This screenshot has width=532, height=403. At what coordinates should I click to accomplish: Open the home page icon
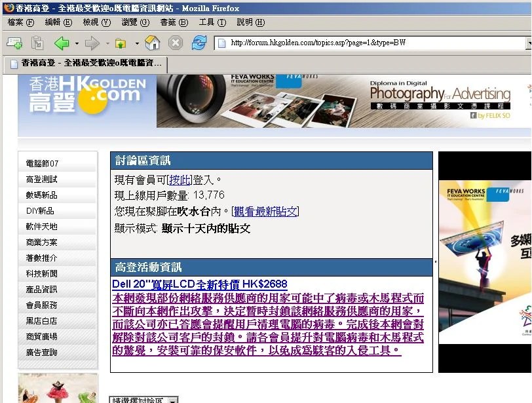click(153, 43)
